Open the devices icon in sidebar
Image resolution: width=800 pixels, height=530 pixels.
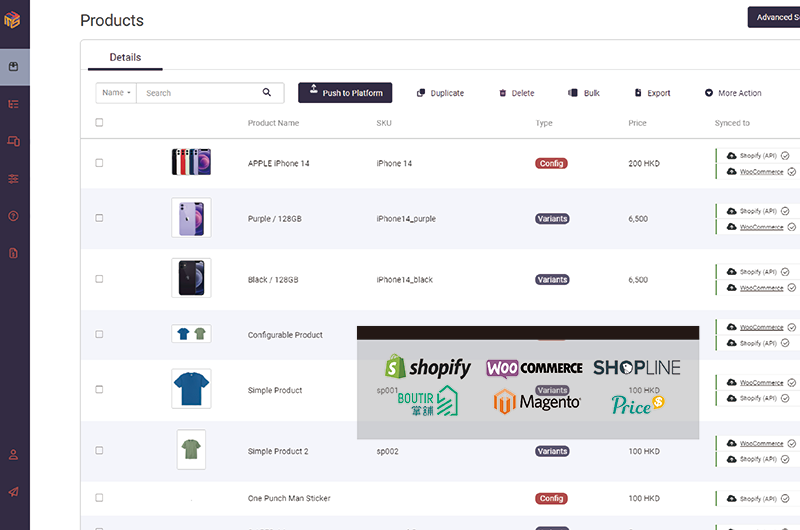(14, 142)
